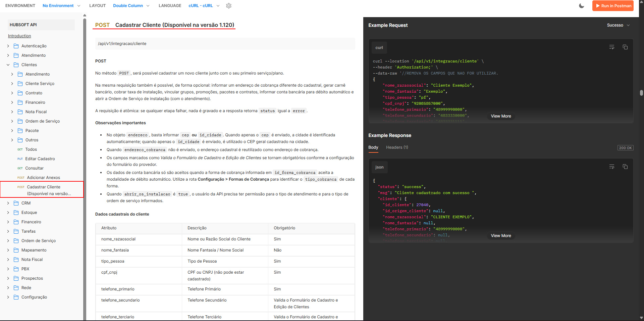This screenshot has width=644, height=321.
Task: Open the Cliente Serviço folder icon
Action: tap(20, 84)
